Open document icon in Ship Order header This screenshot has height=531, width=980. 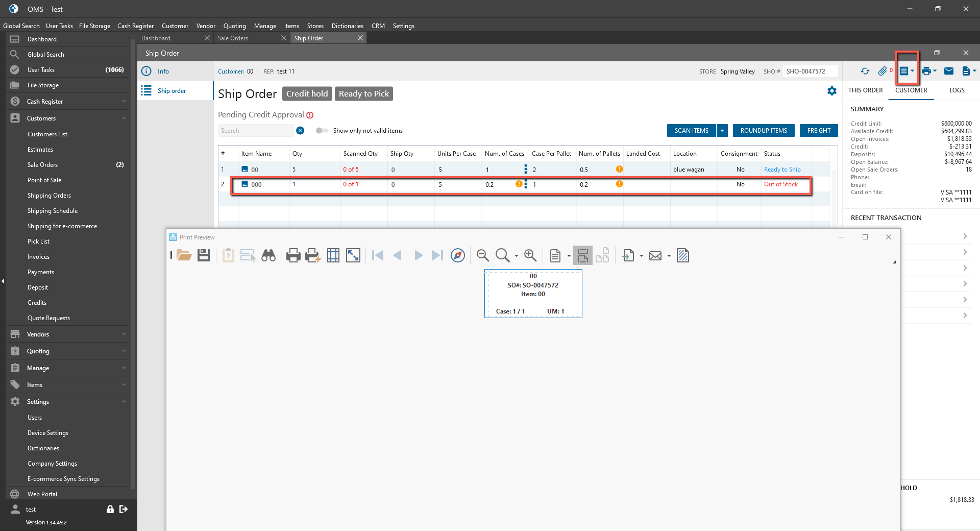click(x=966, y=71)
